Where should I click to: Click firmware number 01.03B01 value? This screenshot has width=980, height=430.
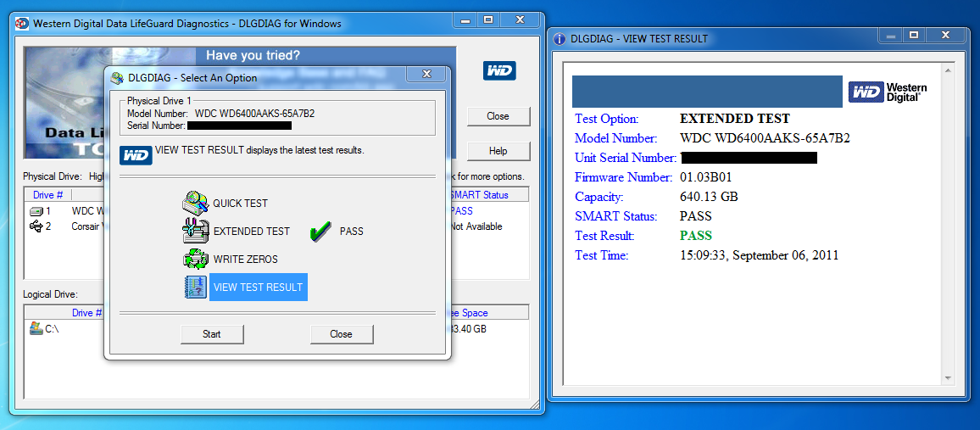click(x=705, y=177)
